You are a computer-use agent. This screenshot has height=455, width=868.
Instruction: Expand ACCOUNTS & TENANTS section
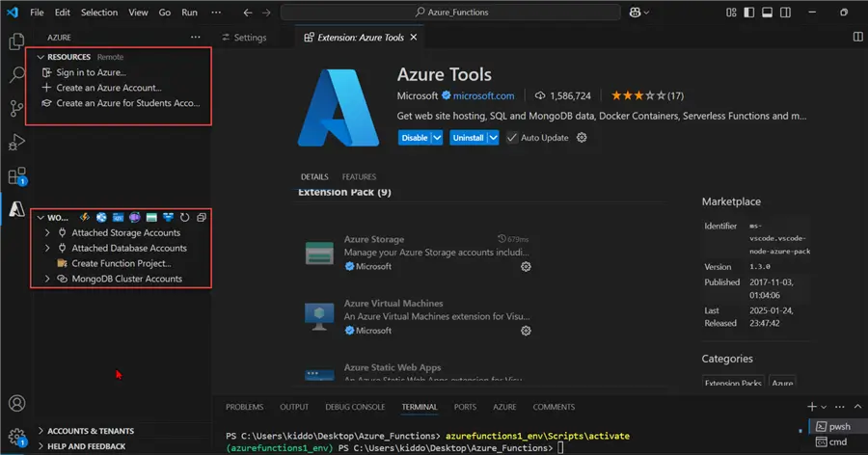[x=41, y=431]
